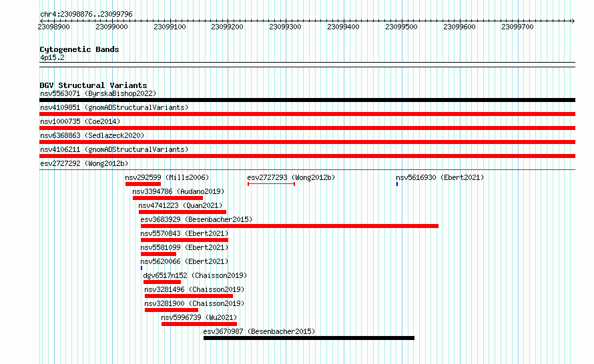Click the nsv4106211 (gnomADStructuralVariants) label
The width and height of the screenshot is (594, 364).
(114, 149)
